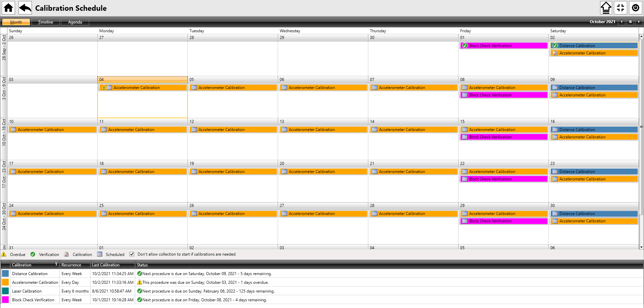Go back using the back arrow icon
This screenshot has height=308, width=644.
pyautogui.click(x=25, y=8)
